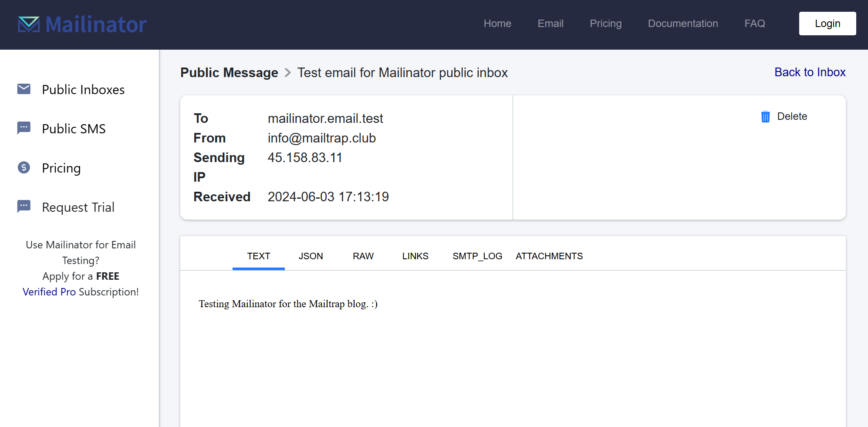
Task: Click the Mailinator envelope logo icon
Action: tap(29, 24)
